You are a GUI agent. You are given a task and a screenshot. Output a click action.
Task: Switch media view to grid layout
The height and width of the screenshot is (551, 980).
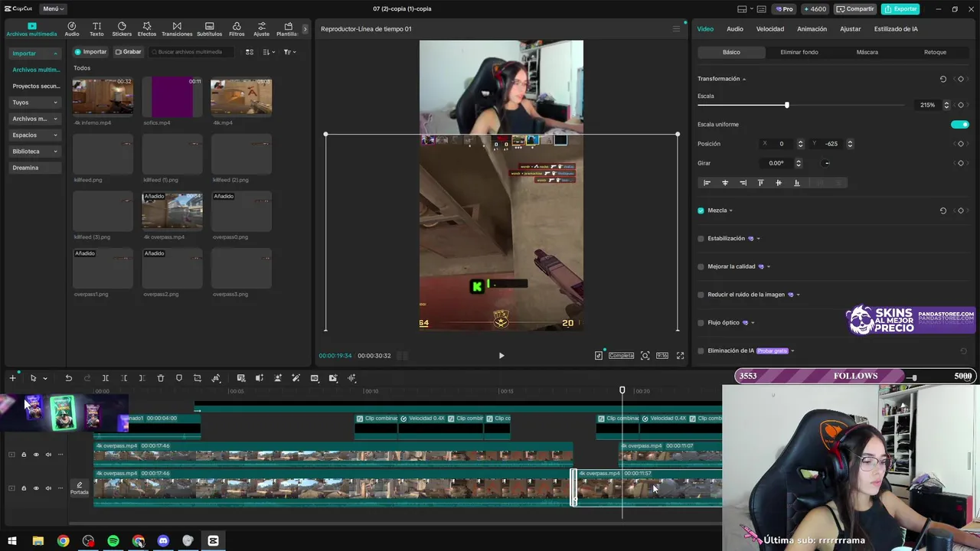(x=250, y=52)
